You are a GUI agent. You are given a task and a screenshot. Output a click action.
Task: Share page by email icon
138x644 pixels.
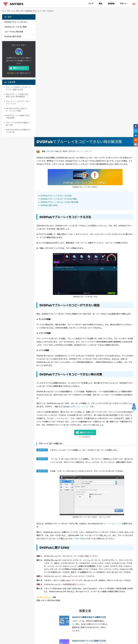[x=136, y=144]
